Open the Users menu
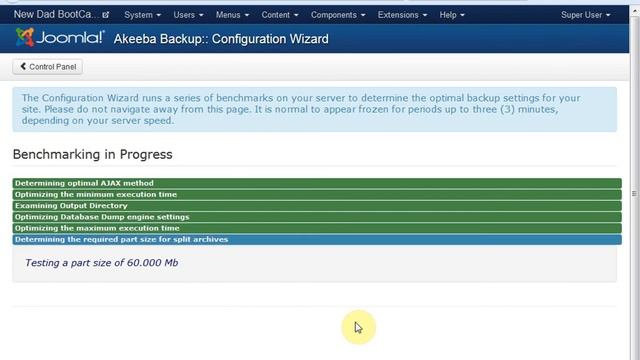The image size is (640, 360). point(188,15)
